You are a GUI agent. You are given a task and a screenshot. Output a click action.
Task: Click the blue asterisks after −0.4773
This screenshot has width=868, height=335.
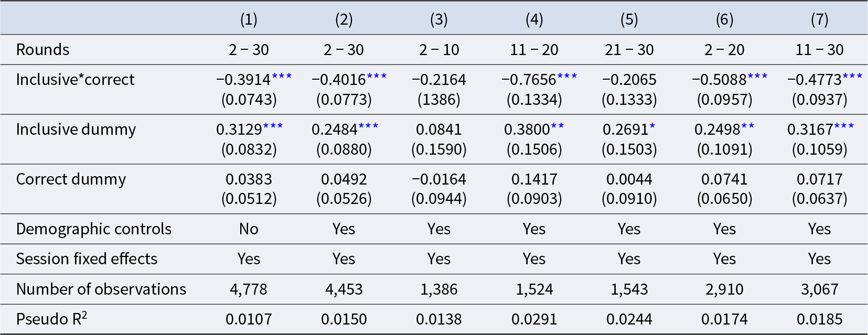pyautogui.click(x=852, y=77)
